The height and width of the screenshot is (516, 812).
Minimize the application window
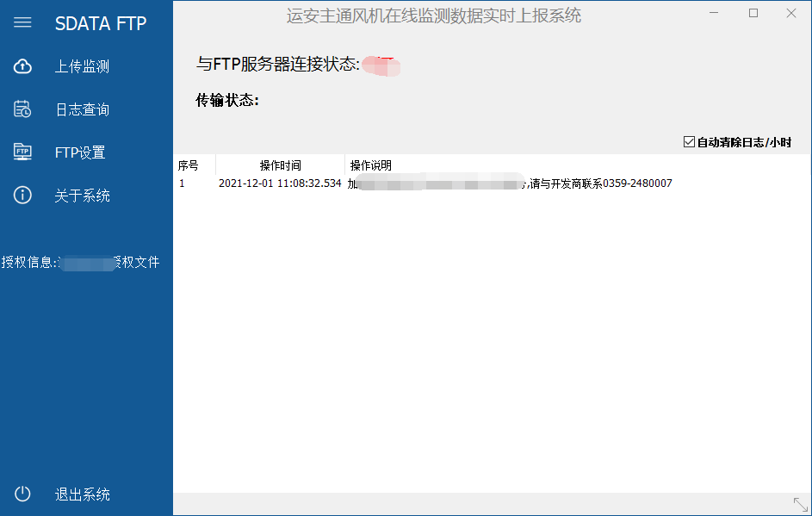[x=715, y=13]
